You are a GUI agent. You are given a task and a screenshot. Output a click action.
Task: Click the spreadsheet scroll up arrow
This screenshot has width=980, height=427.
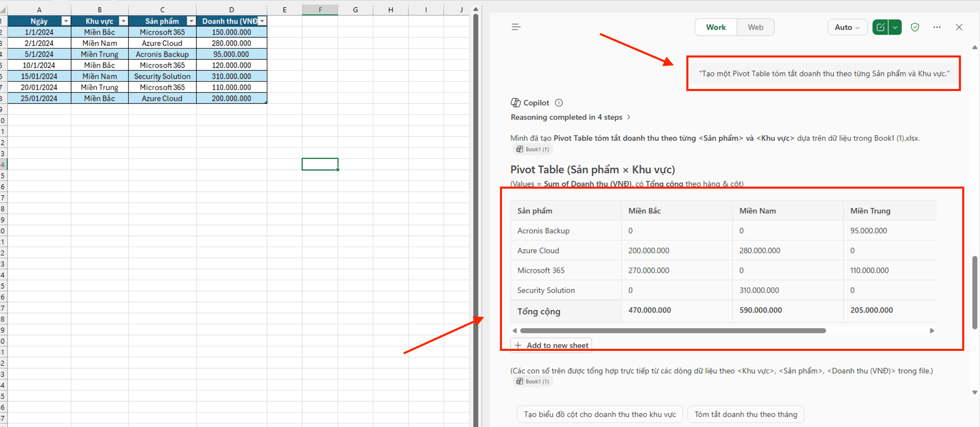click(x=476, y=9)
